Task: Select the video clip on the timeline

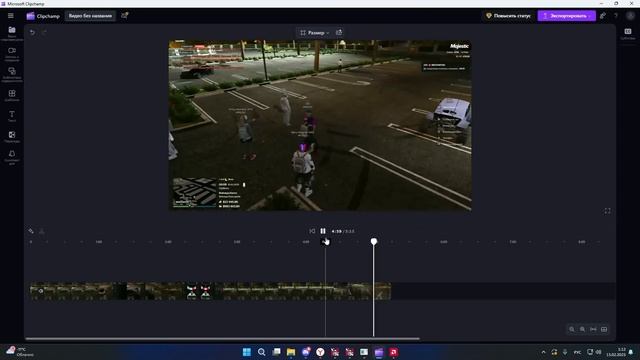Action: [x=210, y=291]
